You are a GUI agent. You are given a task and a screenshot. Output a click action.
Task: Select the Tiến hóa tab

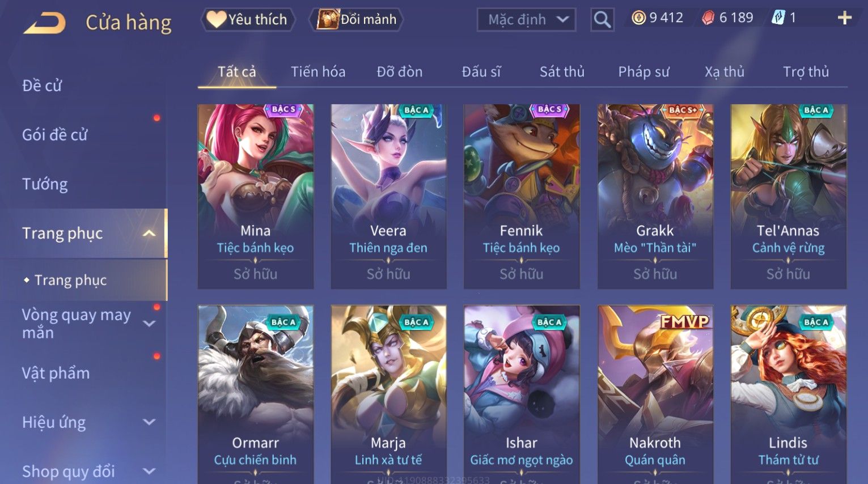point(318,72)
